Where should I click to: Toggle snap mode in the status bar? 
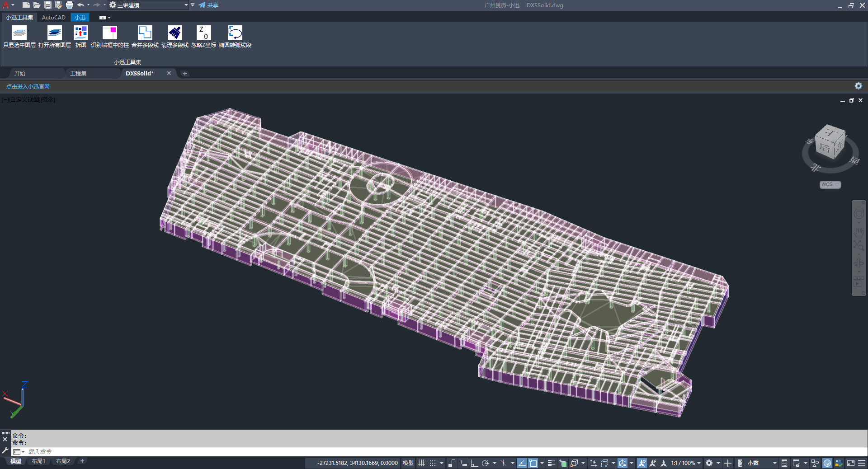(433, 463)
